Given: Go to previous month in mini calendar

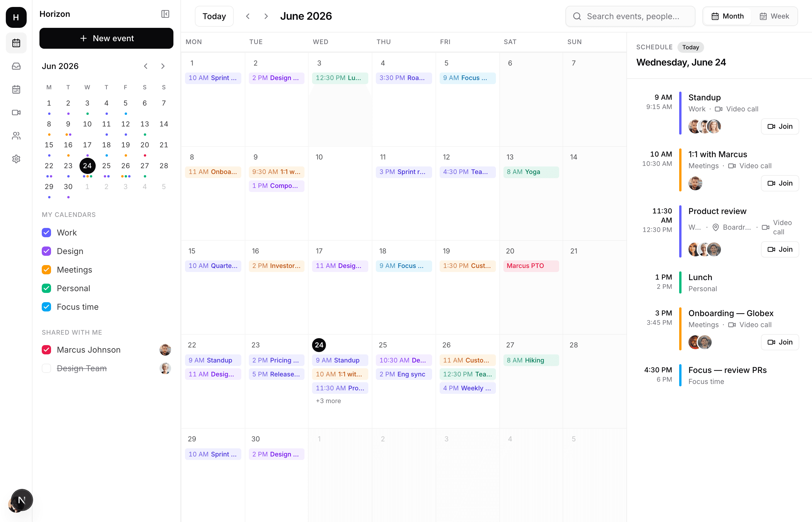Looking at the screenshot, I should (x=145, y=66).
